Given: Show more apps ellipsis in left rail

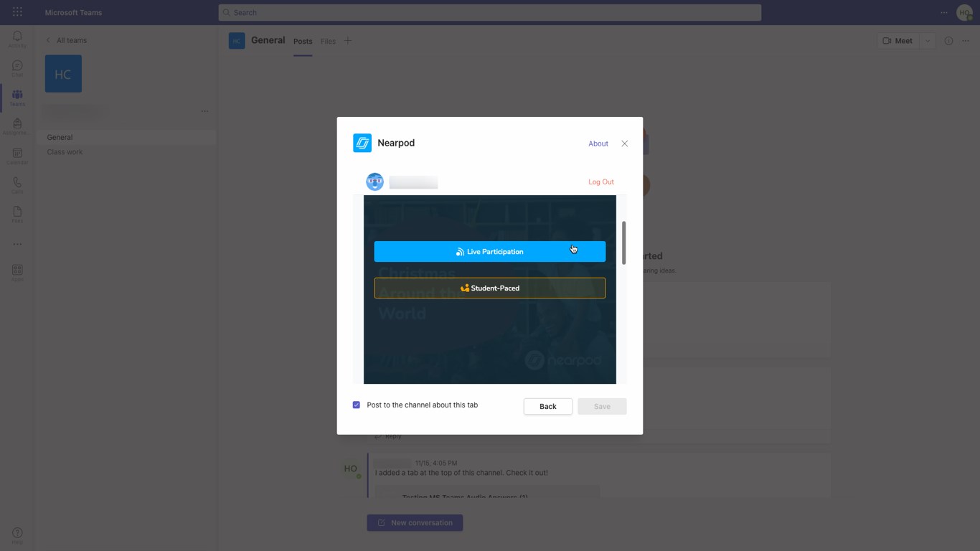Looking at the screenshot, I should (17, 244).
